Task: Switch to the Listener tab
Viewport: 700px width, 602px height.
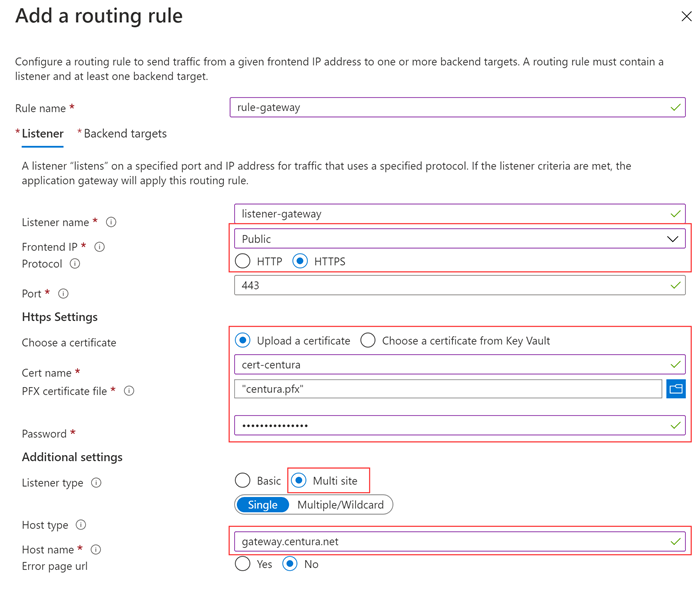Action: [x=42, y=134]
